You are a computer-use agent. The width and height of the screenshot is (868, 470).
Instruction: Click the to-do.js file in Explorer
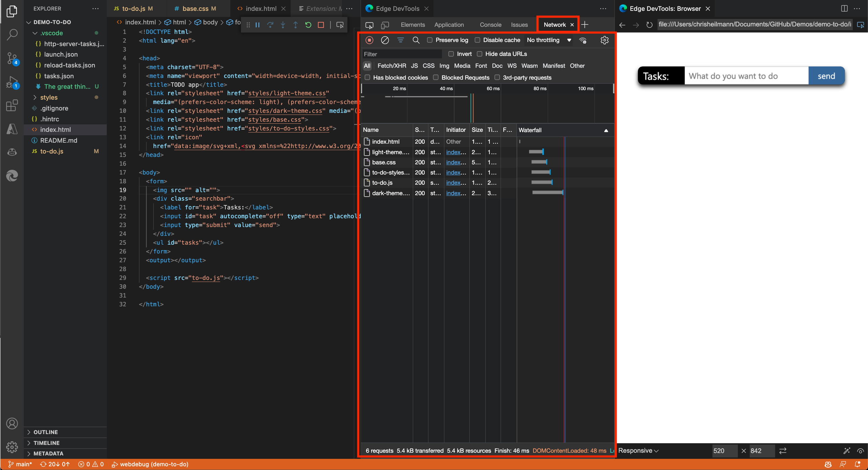tap(51, 151)
